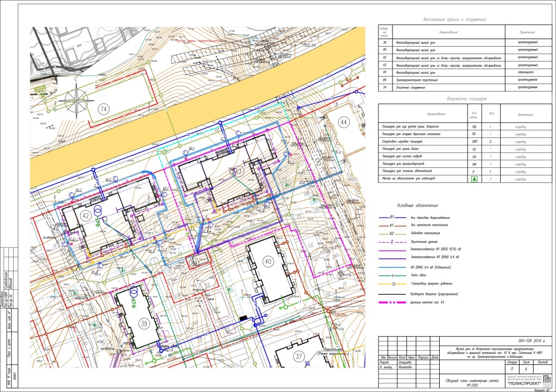This screenshot has width=556, height=392.
Task: Click legend text 'Газопровод среднего давления'
Action: pyautogui.click(x=432, y=283)
